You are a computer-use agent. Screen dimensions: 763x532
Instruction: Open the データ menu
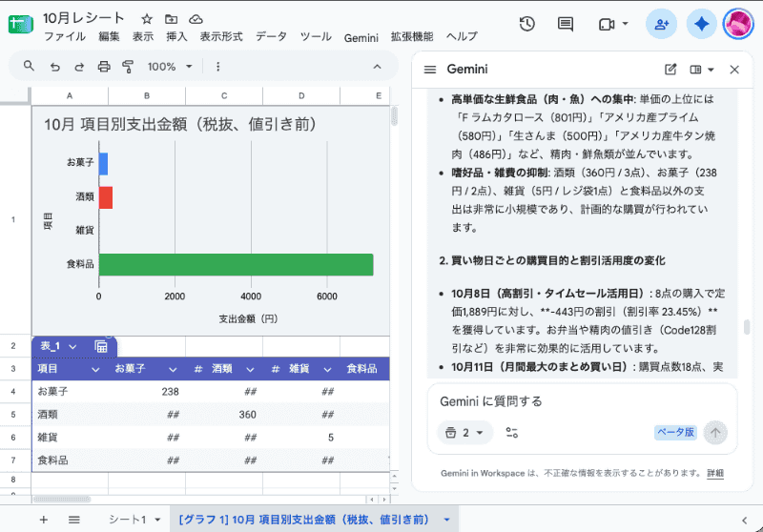click(271, 36)
